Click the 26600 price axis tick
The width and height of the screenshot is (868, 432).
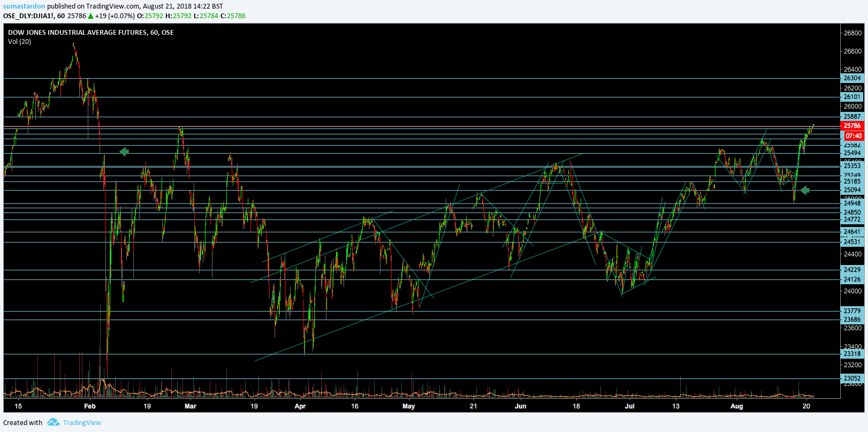[x=852, y=51]
